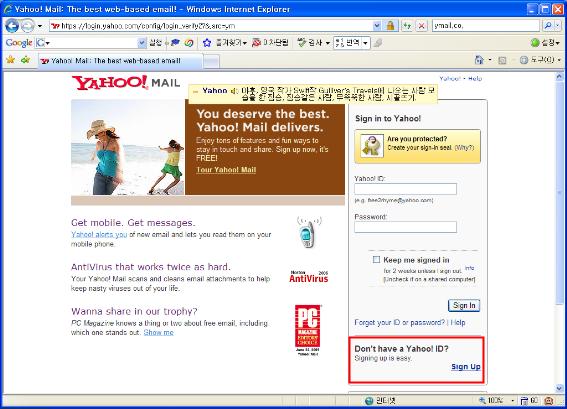Click Forget your ID or password link
This screenshot has height=409, width=567.
pos(400,322)
